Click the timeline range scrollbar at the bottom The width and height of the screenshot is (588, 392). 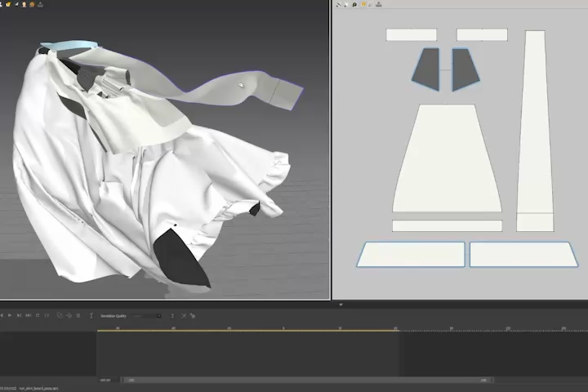(309, 380)
